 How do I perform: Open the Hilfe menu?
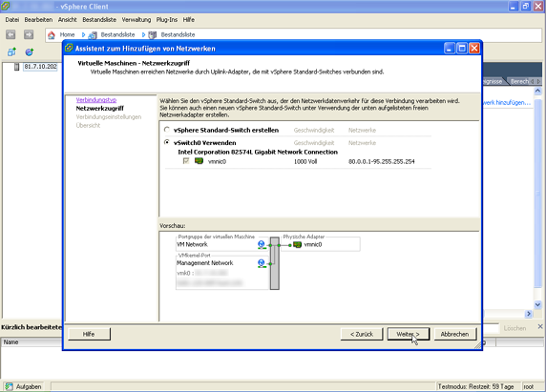point(189,20)
